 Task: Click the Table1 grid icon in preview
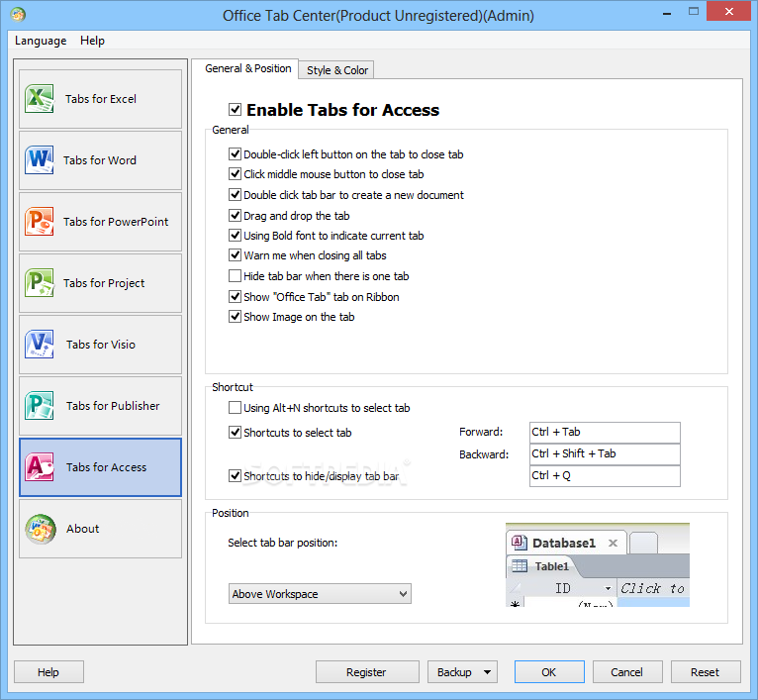(520, 565)
